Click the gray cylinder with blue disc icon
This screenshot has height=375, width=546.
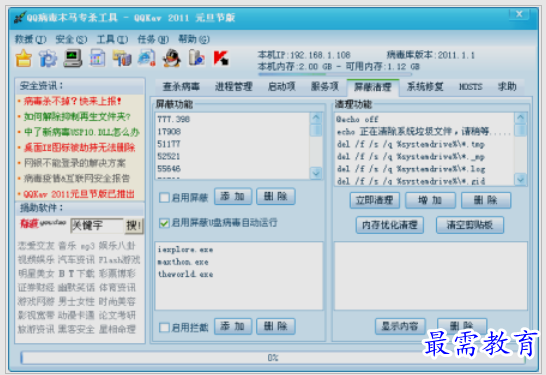(x=196, y=58)
